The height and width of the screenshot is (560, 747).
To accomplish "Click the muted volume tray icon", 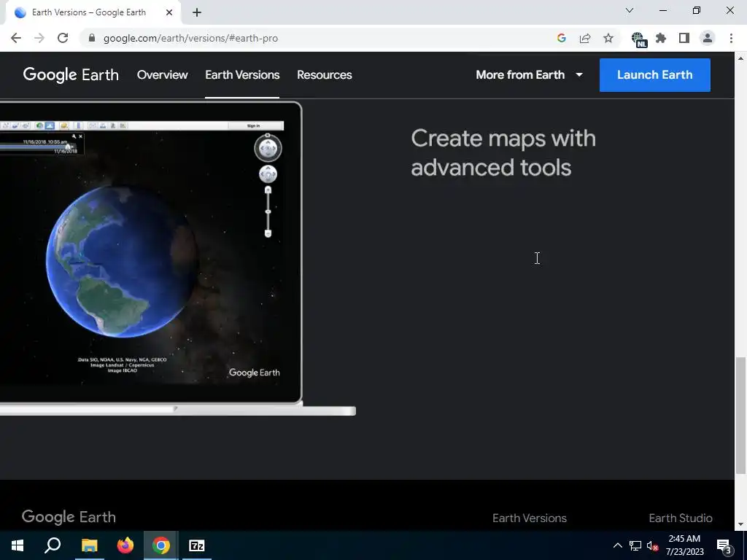I will (x=652, y=545).
